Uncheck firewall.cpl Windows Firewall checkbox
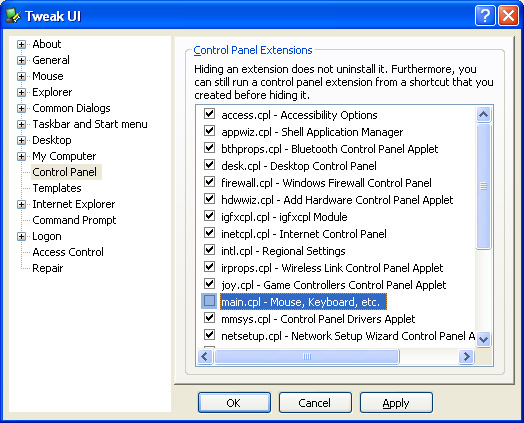The height and width of the screenshot is (423, 524). (210, 182)
